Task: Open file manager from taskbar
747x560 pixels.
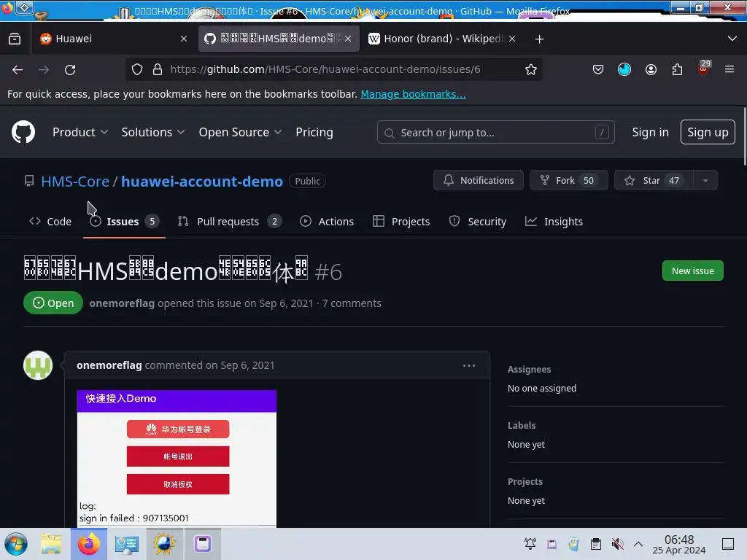Action: coord(51,544)
